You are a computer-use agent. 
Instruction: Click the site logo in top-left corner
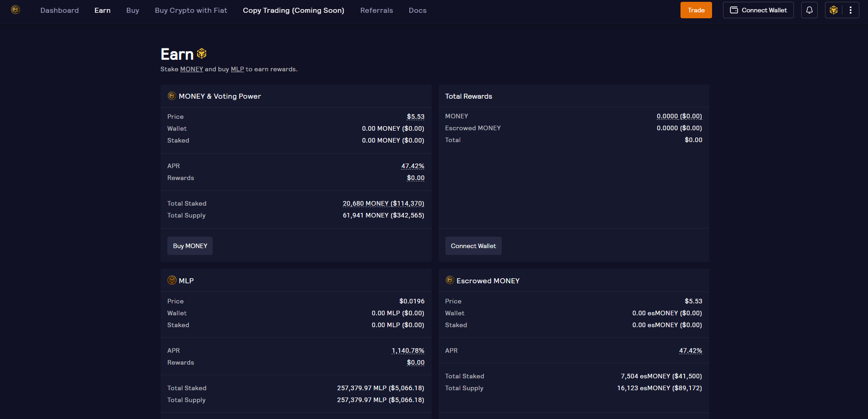pyautogui.click(x=16, y=10)
